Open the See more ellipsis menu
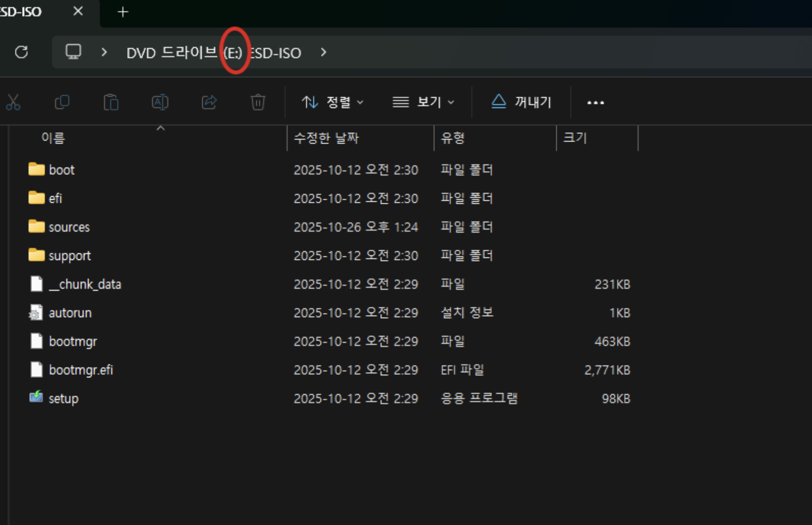812x525 pixels. click(x=595, y=103)
